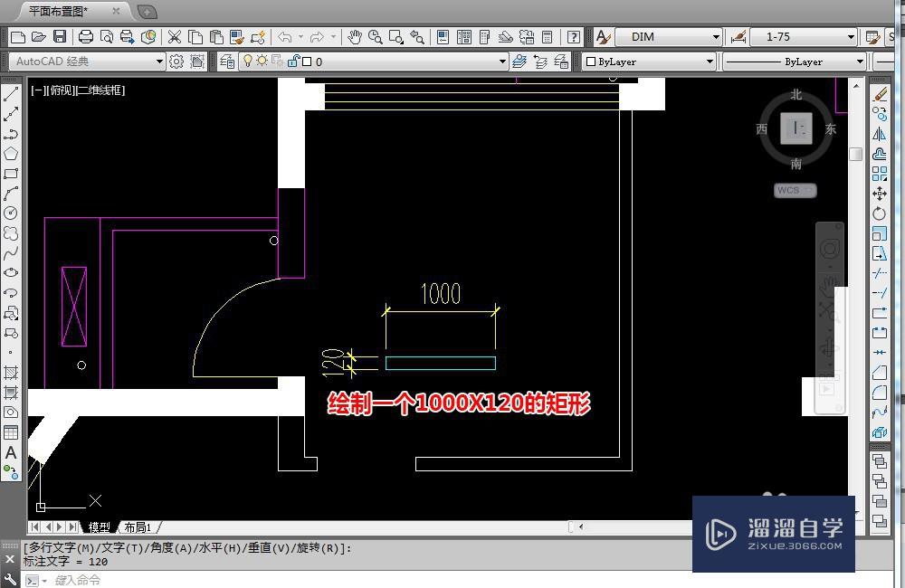Activate the Rectangle draw tool
Viewport: 905px width, 588px height.
(10, 173)
